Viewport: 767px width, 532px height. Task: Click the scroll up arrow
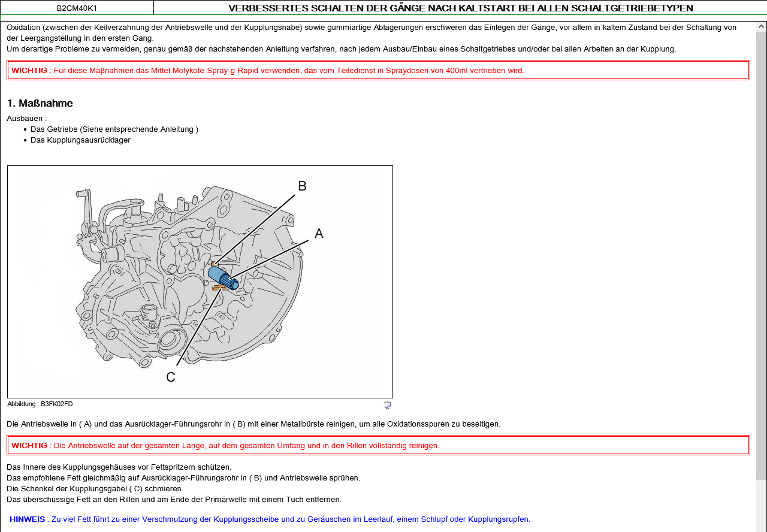(x=761, y=27)
